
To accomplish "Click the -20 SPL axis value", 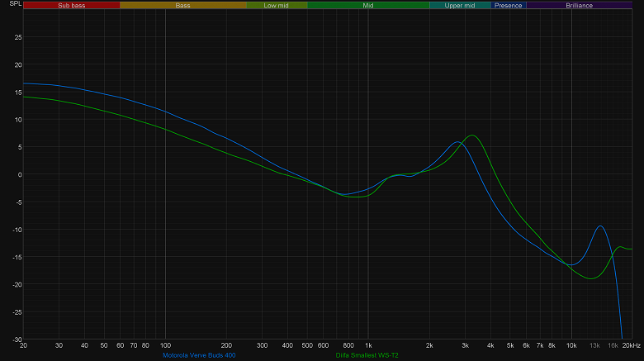I will tap(17, 284).
